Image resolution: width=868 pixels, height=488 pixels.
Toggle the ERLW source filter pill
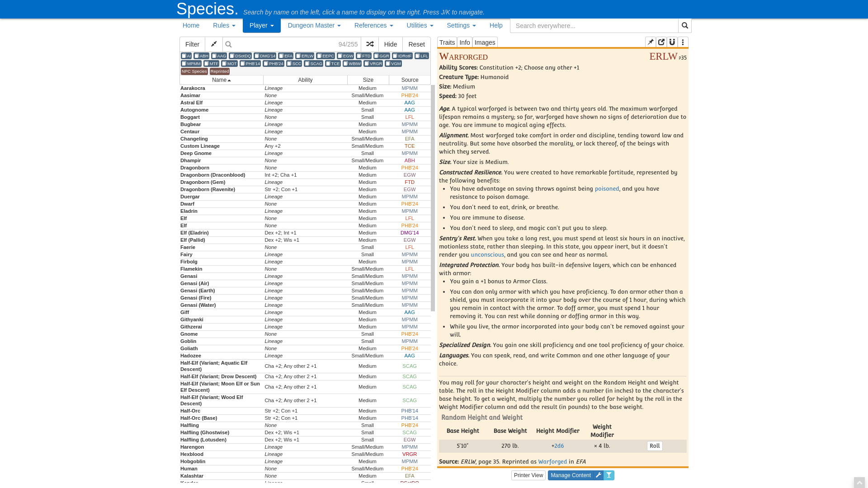click(305, 56)
